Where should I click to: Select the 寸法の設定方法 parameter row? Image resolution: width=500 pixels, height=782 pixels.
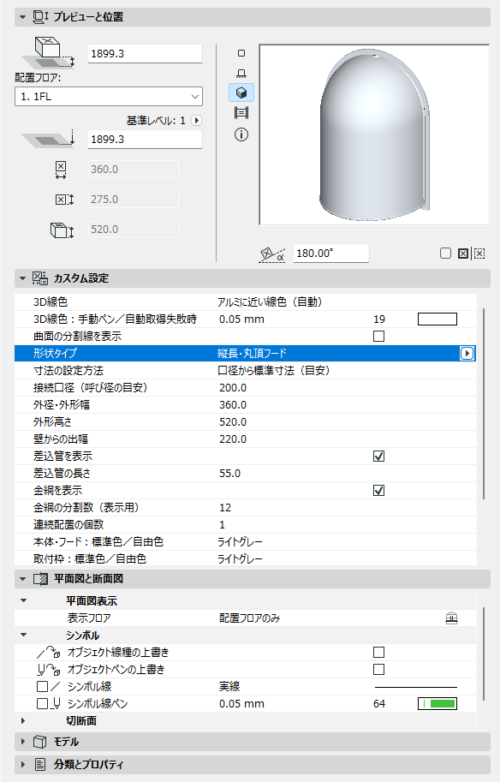[245, 371]
